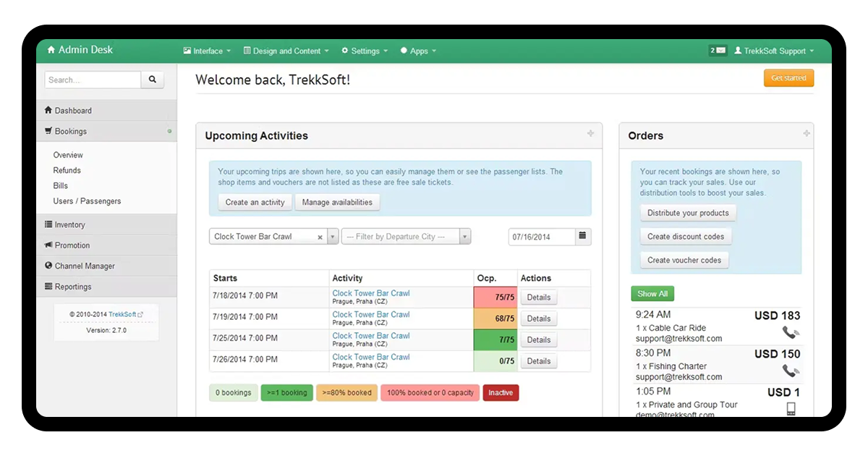
Task: Click Details for the 7/26/2014 activity
Action: pyautogui.click(x=539, y=361)
